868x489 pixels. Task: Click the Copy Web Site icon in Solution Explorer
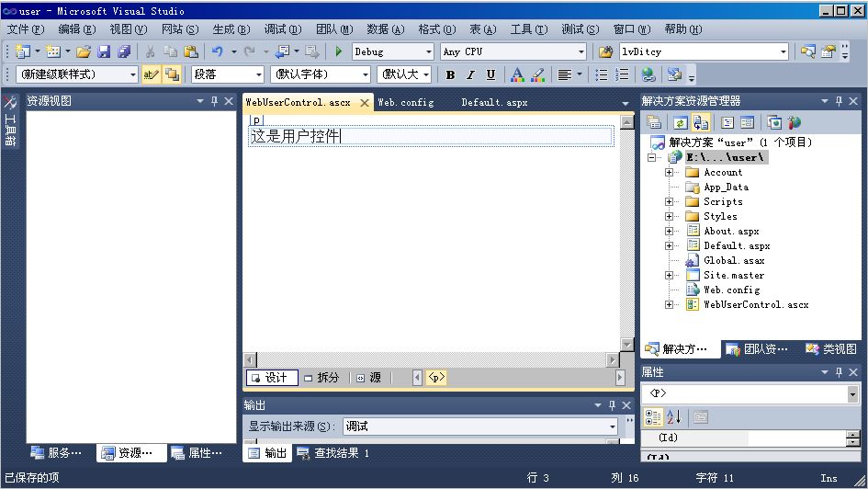[774, 122]
